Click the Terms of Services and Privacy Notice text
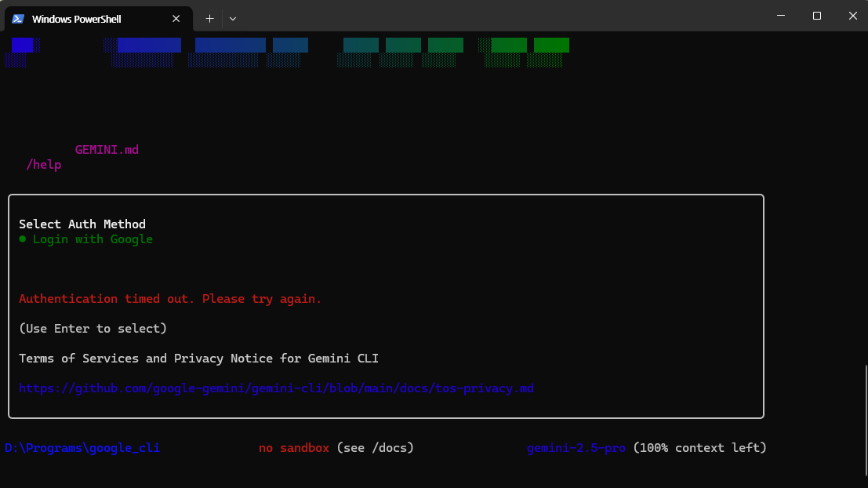The height and width of the screenshot is (488, 868). pyautogui.click(x=198, y=359)
